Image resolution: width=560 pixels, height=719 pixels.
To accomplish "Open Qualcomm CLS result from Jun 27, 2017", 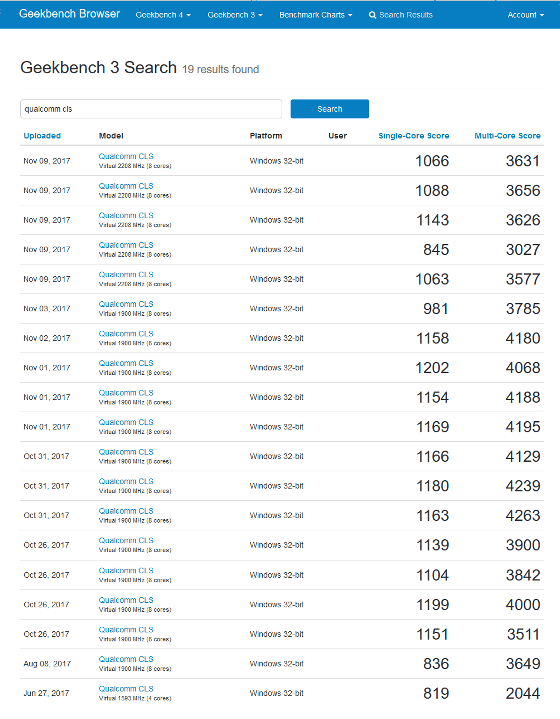I will (126, 689).
